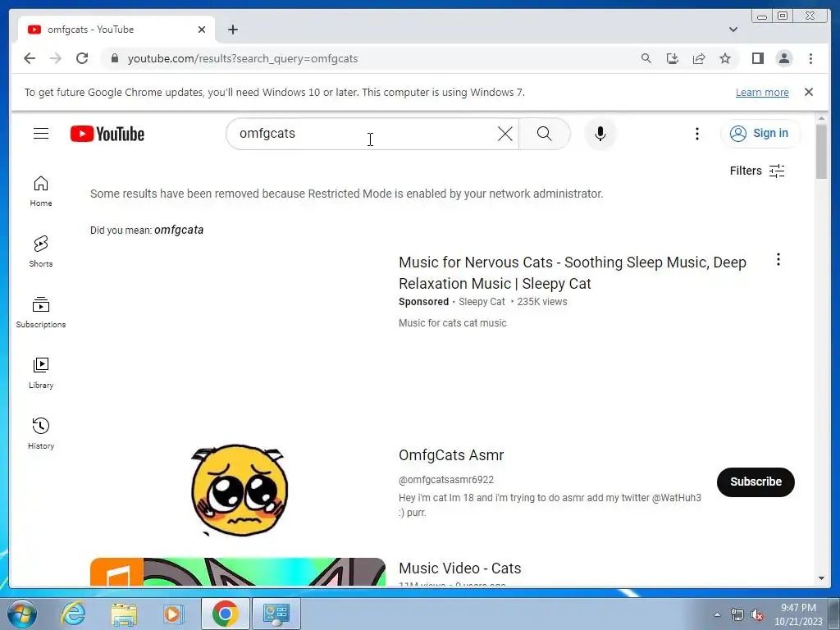The image size is (840, 630).
Task: Click the address bar zoom magnifier icon
Action: point(646,58)
